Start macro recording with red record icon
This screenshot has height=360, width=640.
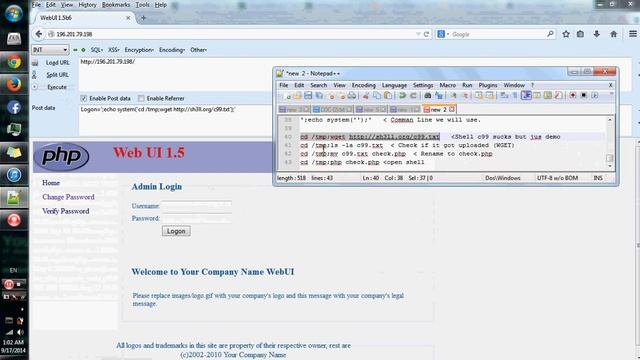coord(573,95)
